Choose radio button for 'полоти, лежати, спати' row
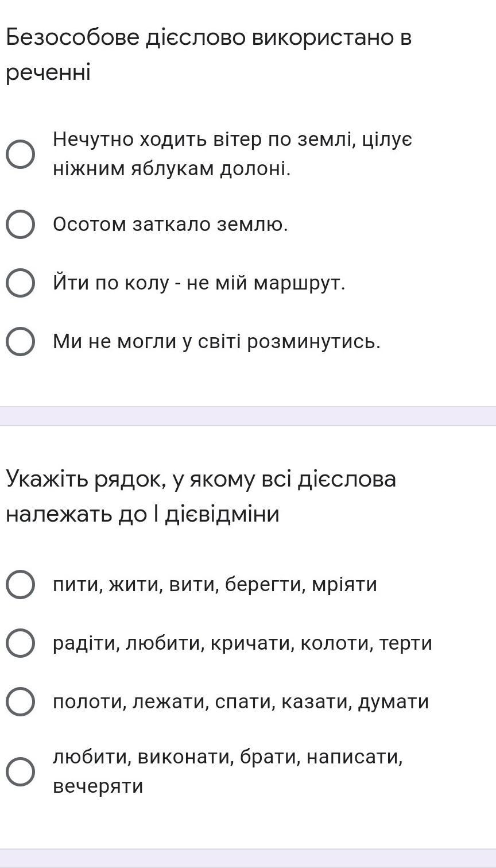The width and height of the screenshot is (496, 868). click(x=20, y=701)
